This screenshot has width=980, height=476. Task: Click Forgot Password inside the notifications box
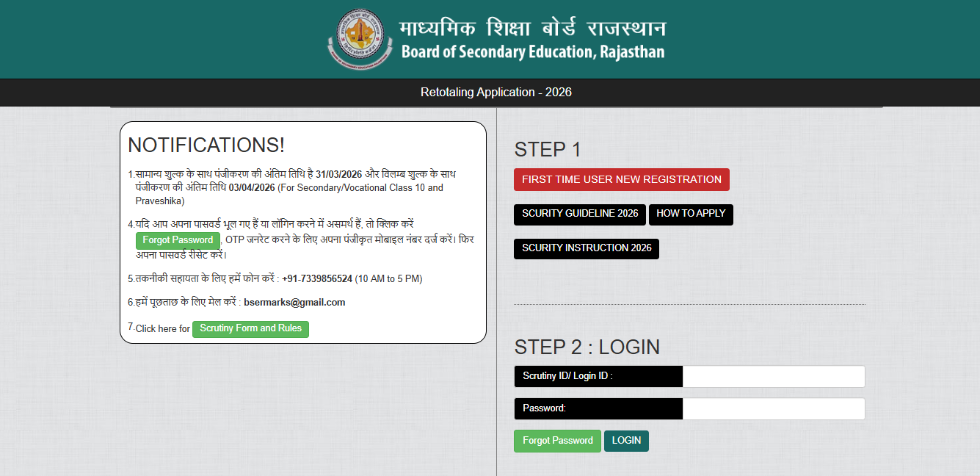click(178, 240)
